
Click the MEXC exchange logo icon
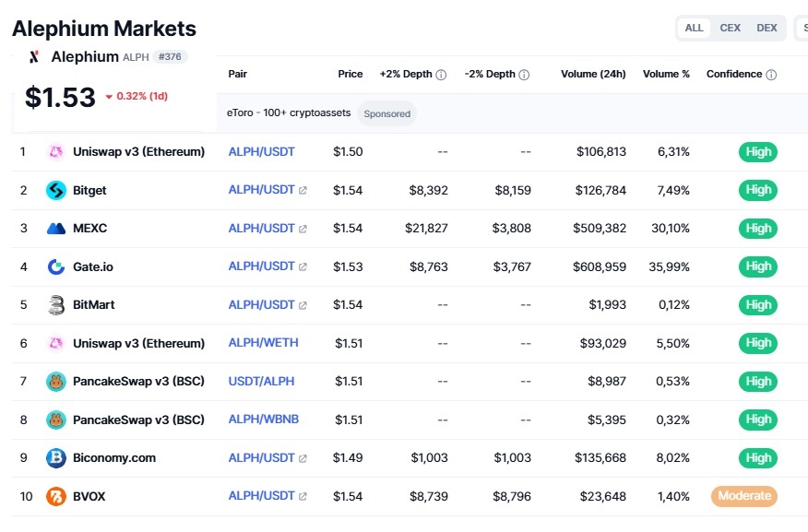[56, 228]
